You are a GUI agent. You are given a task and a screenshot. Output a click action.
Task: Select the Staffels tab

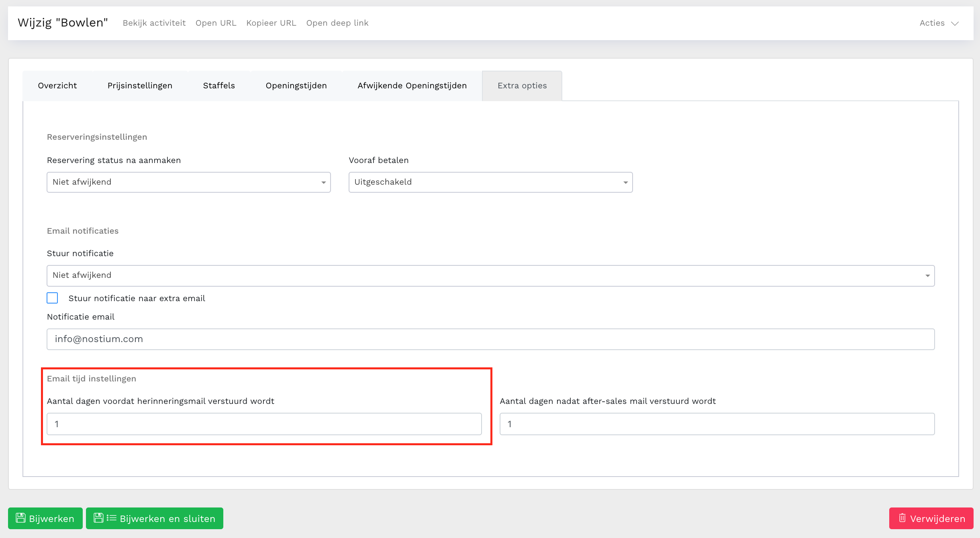pos(219,86)
